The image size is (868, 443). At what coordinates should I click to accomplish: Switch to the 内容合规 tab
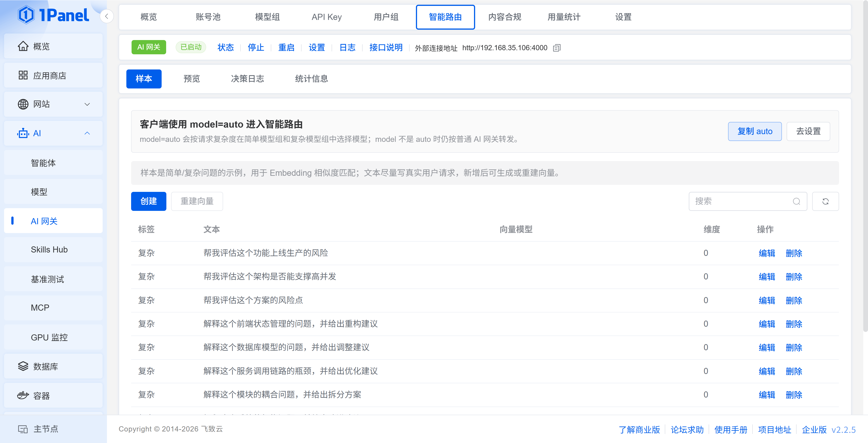point(505,17)
